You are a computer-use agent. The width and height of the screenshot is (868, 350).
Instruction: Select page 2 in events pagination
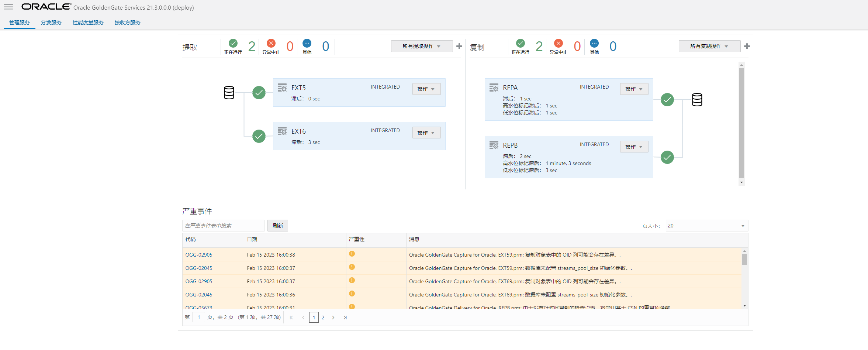[323, 318]
